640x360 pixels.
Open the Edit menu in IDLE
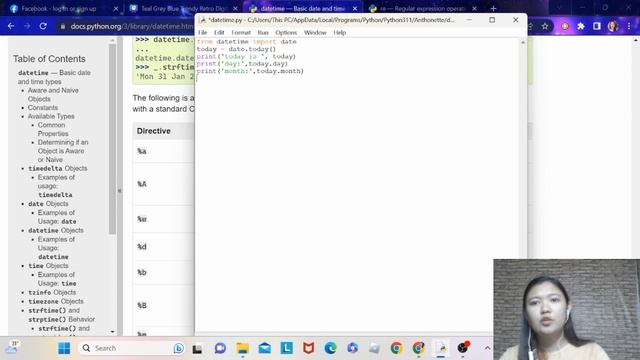coord(219,33)
